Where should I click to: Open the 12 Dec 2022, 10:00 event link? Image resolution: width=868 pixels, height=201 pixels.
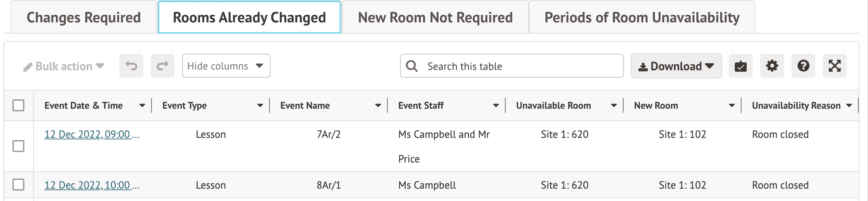[91, 185]
